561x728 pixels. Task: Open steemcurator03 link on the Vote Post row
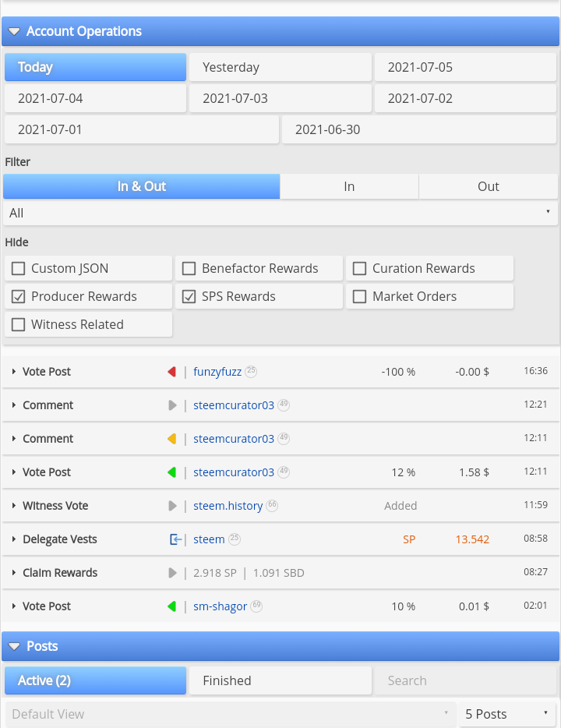[234, 472]
